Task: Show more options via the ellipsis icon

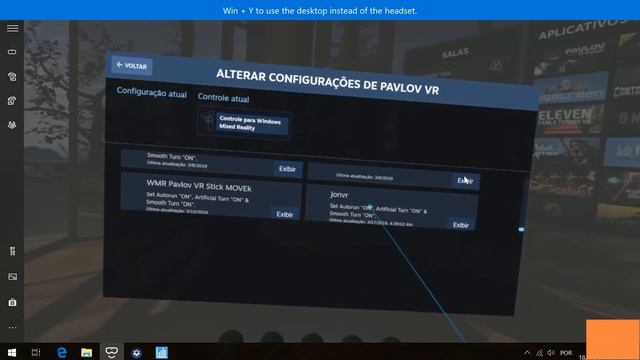Action: 12,327
